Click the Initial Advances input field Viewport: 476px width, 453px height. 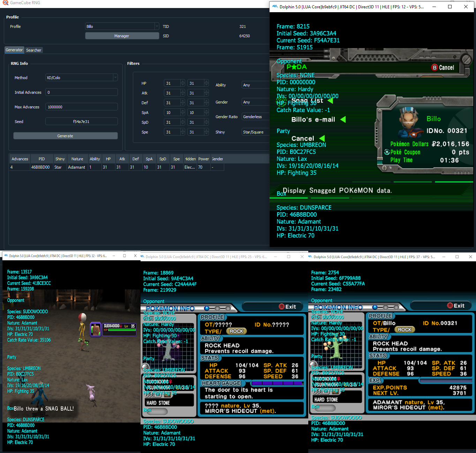coord(81,92)
